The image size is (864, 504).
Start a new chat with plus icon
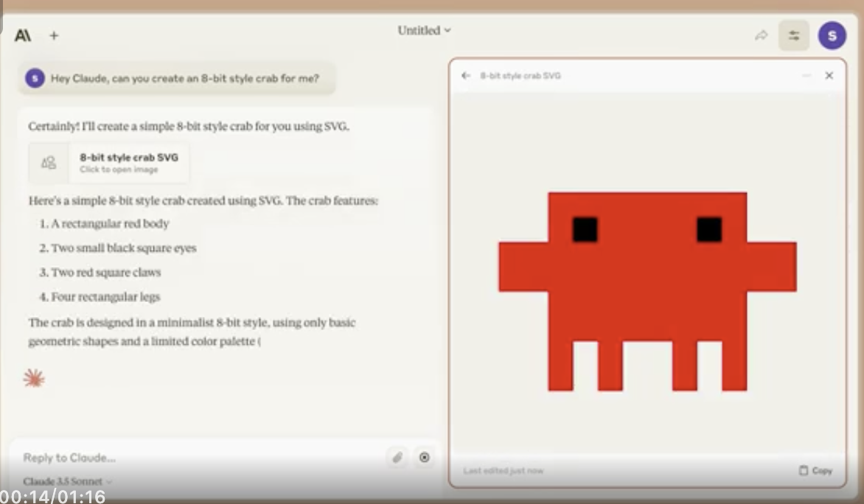click(x=54, y=36)
